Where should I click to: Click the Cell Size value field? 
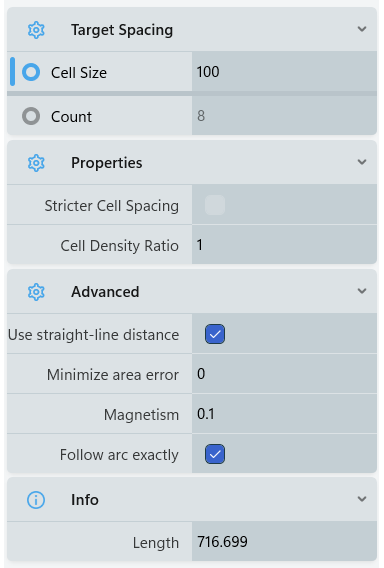coord(284,71)
